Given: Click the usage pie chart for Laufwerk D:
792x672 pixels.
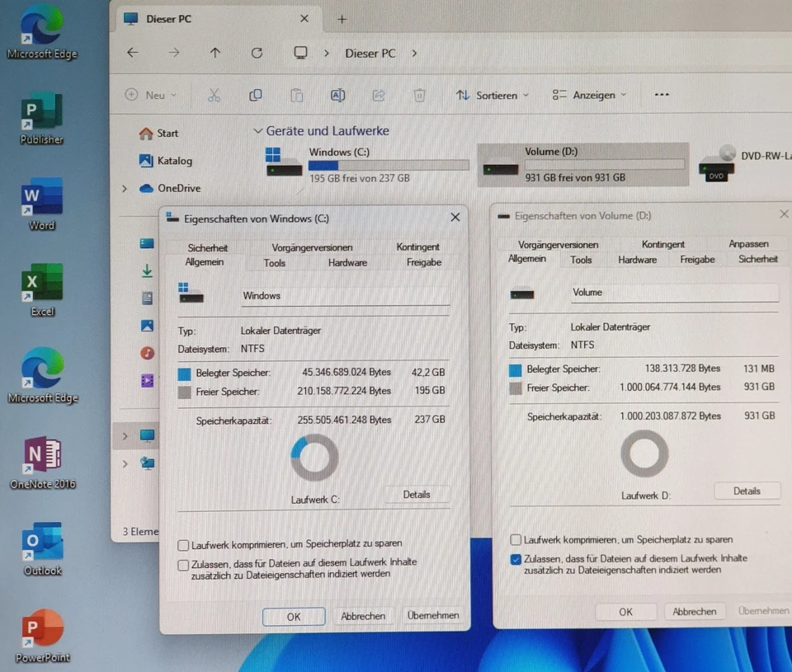Looking at the screenshot, I should pos(644,453).
